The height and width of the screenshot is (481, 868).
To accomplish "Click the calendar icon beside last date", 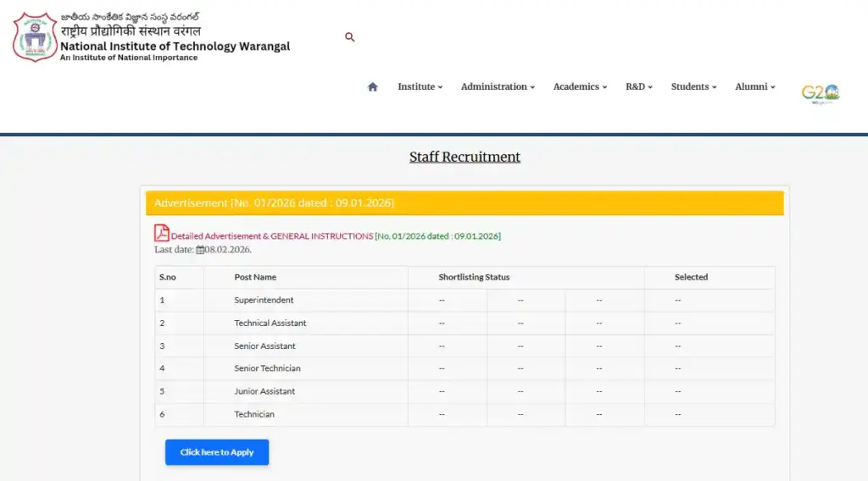I will [201, 250].
